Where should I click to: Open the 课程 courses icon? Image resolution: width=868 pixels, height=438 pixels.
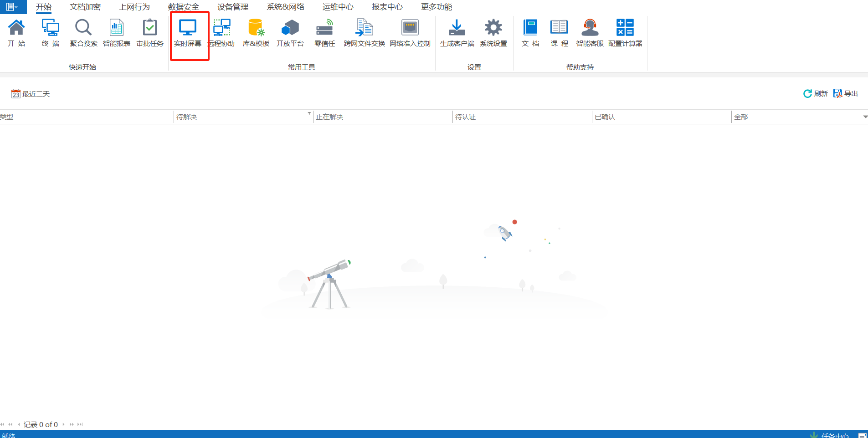(559, 33)
